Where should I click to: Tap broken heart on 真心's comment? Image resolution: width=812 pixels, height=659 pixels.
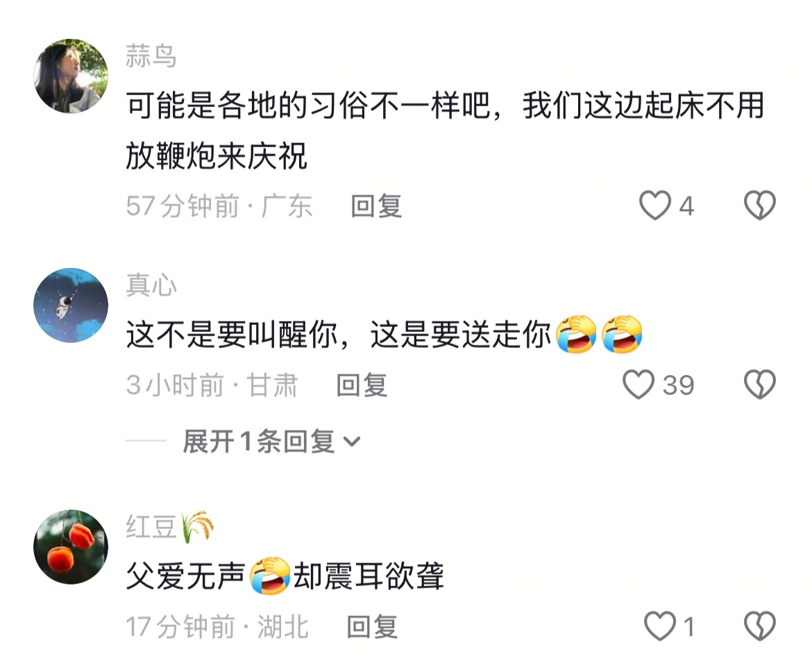pos(760,385)
